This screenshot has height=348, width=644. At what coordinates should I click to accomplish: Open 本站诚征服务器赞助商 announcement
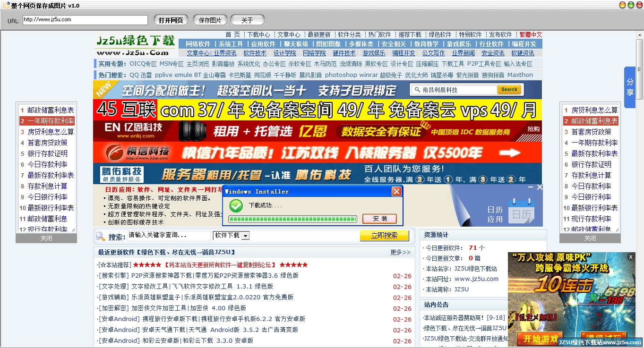(464, 318)
